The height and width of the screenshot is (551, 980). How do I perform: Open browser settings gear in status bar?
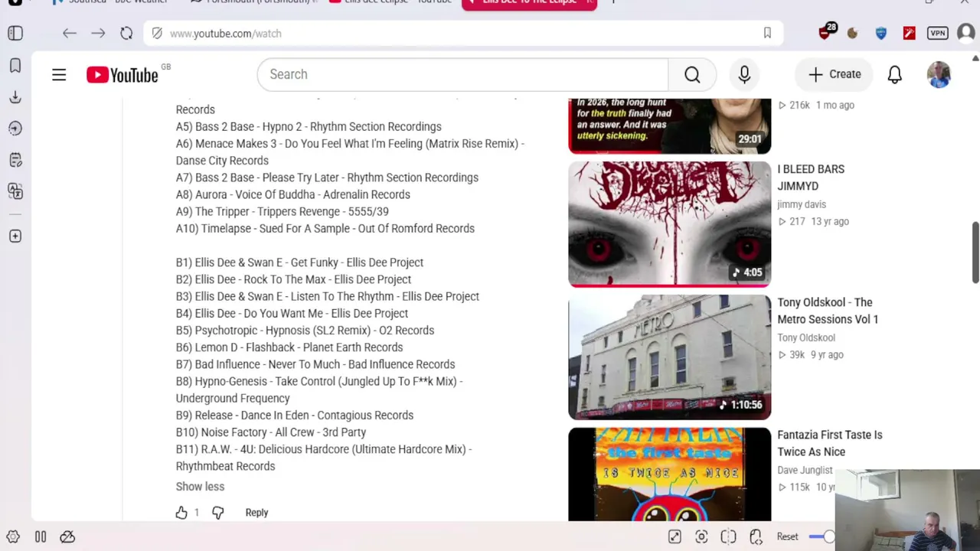tap(13, 537)
